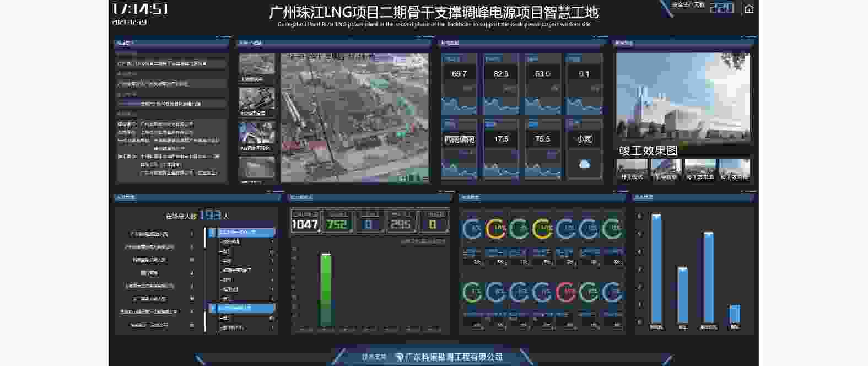Screen dimensions: 868x366
Task: Click the 53.0 environment reading card
Action: pyautogui.click(x=542, y=83)
